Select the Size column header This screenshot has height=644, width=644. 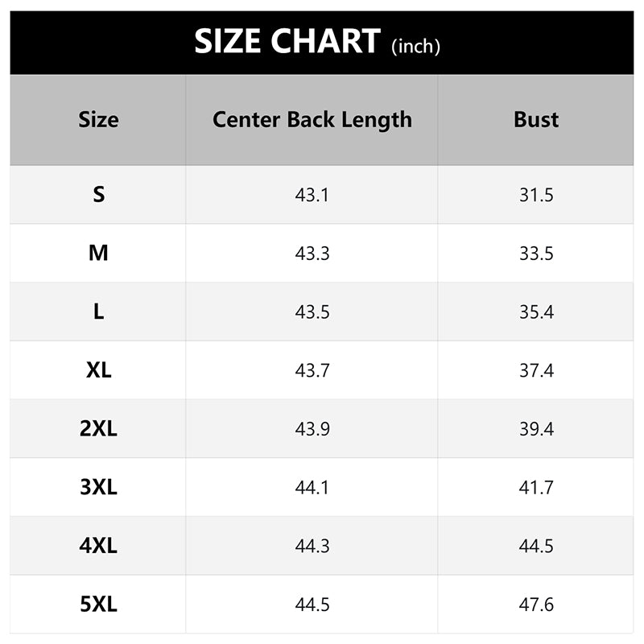pyautogui.click(x=98, y=120)
